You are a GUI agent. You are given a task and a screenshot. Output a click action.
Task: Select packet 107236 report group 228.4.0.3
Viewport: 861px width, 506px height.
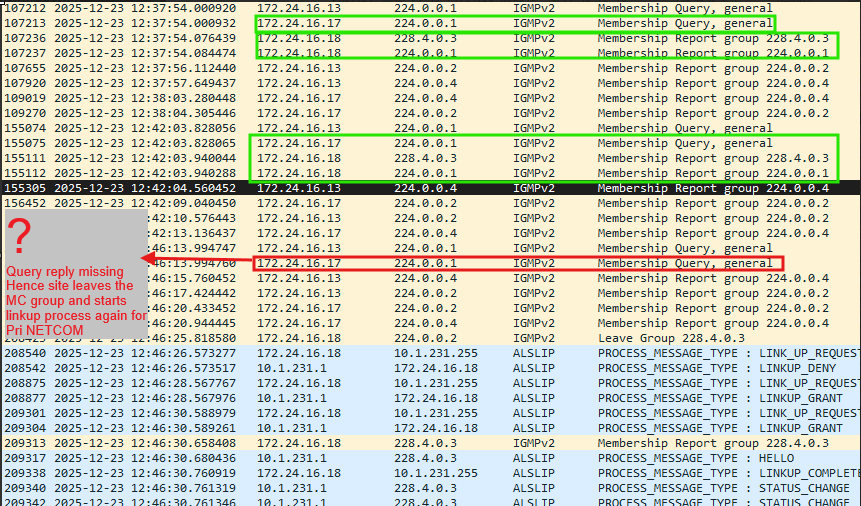point(430,38)
